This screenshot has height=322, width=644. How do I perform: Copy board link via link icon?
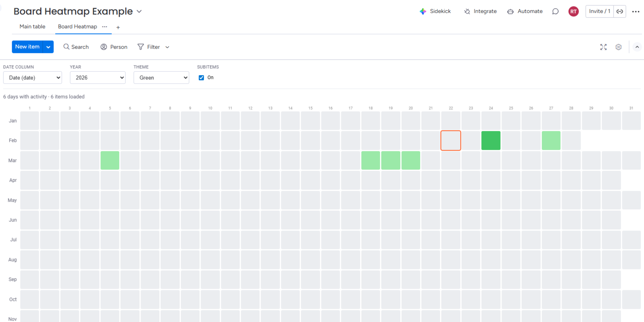coord(620,11)
